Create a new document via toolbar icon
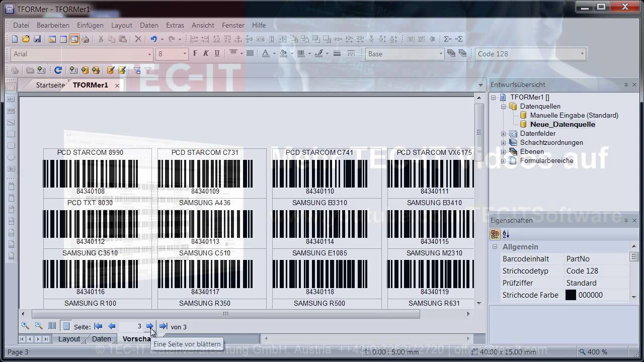The height and width of the screenshot is (362, 644). pyautogui.click(x=15, y=39)
